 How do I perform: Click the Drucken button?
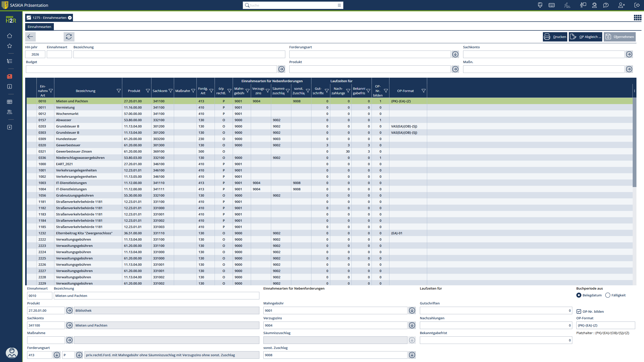pyautogui.click(x=555, y=37)
